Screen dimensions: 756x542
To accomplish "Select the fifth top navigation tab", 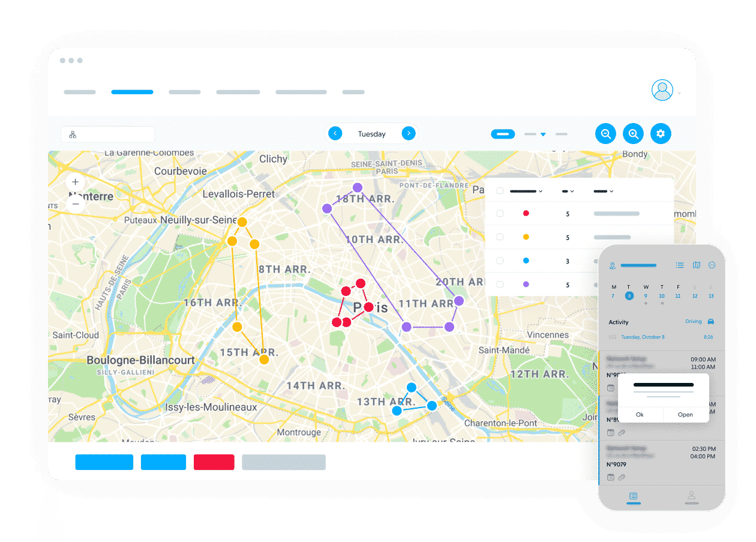I will pyautogui.click(x=301, y=92).
